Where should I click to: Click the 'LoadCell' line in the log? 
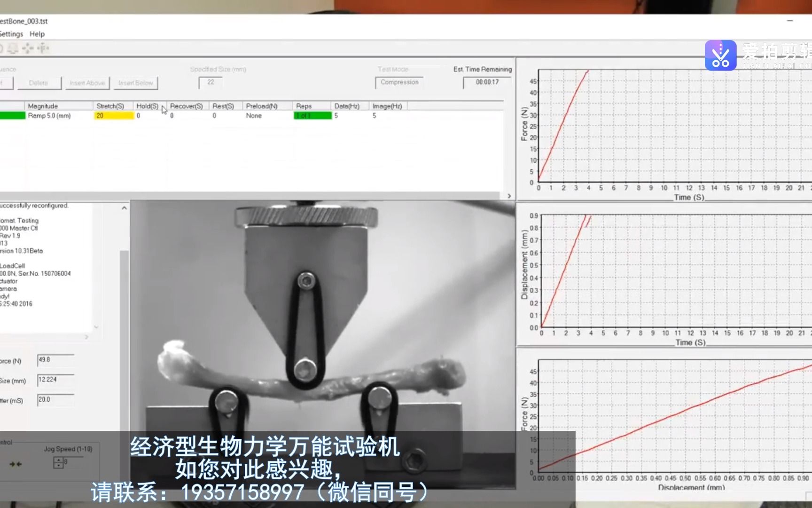[x=12, y=266]
